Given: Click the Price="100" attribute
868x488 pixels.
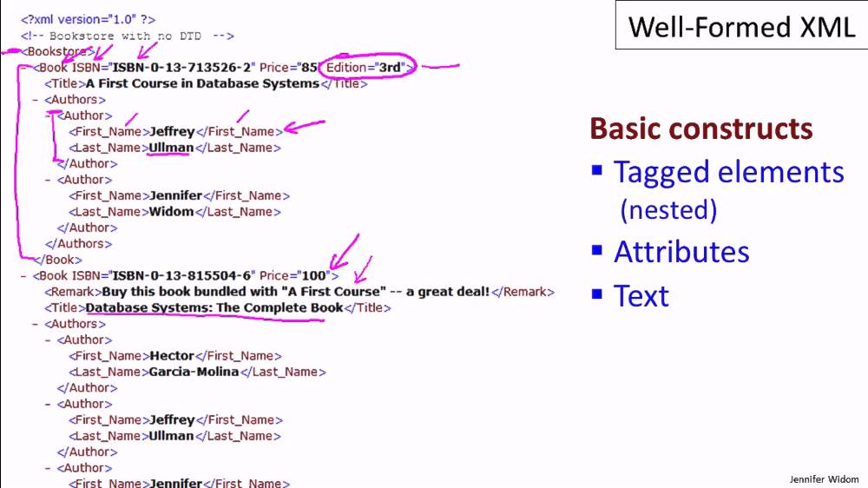Looking at the screenshot, I should (296, 276).
